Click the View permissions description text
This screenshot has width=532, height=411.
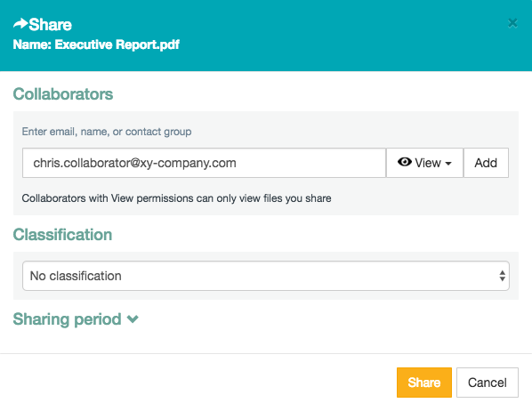pos(176,198)
